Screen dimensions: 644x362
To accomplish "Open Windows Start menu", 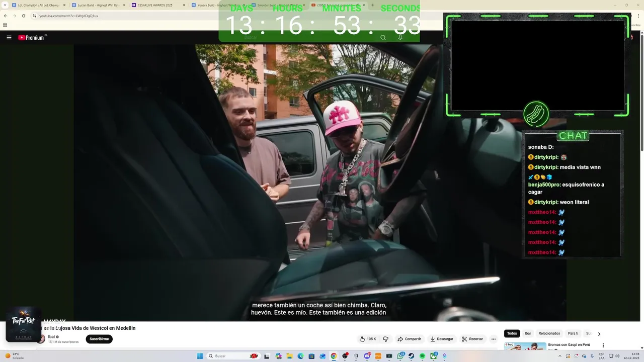I will click(x=200, y=356).
